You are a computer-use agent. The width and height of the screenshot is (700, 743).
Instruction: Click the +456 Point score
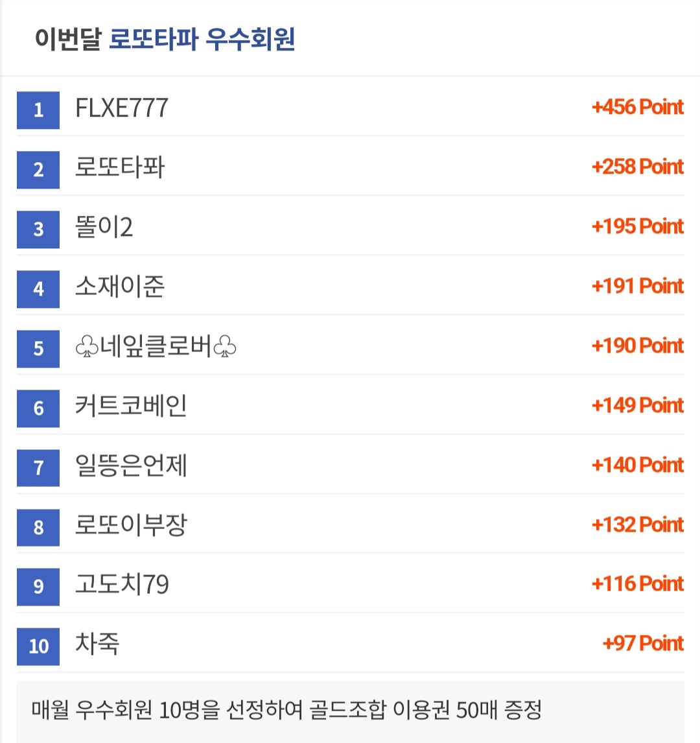(638, 107)
